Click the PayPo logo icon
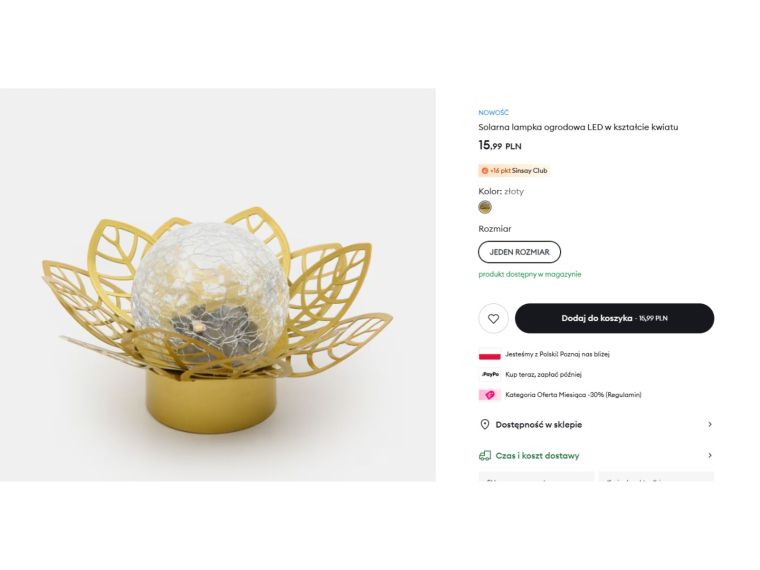Screen dimensions: 760x570 point(489,374)
